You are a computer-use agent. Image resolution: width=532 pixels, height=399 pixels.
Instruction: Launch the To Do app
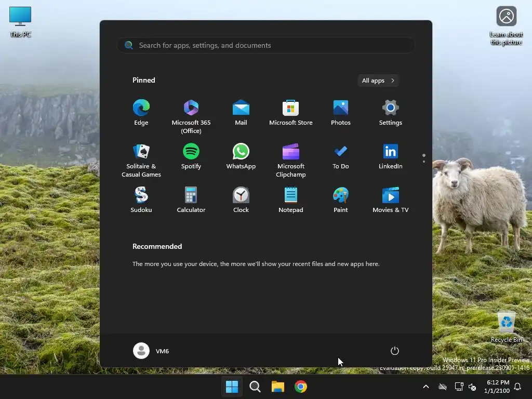point(341,157)
